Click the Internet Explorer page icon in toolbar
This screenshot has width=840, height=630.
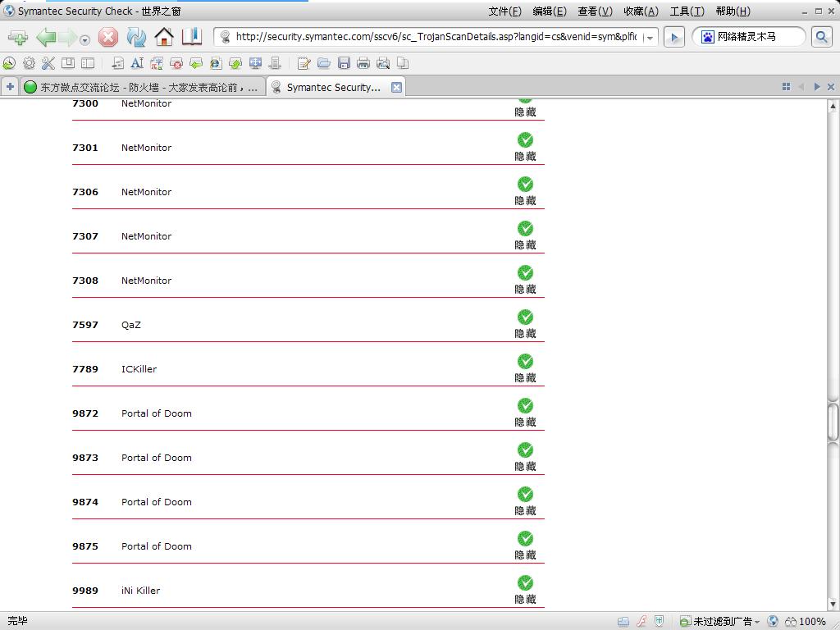tap(216, 63)
